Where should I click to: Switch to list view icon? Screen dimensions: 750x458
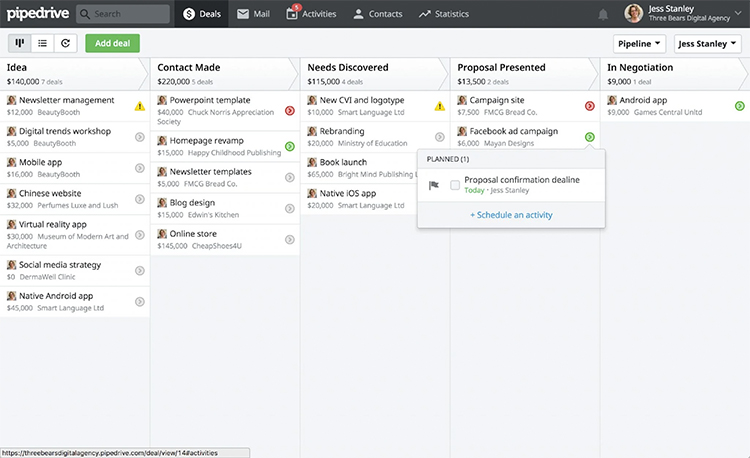click(x=42, y=43)
